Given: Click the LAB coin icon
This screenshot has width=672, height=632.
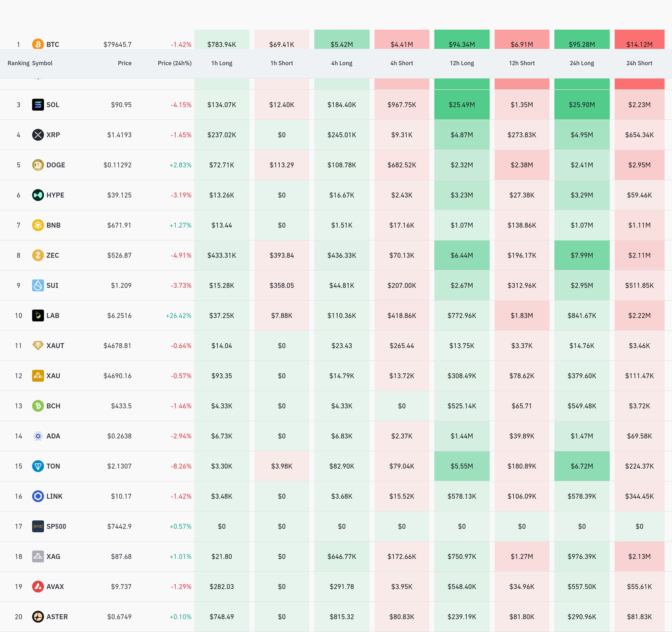Looking at the screenshot, I should tap(38, 316).
